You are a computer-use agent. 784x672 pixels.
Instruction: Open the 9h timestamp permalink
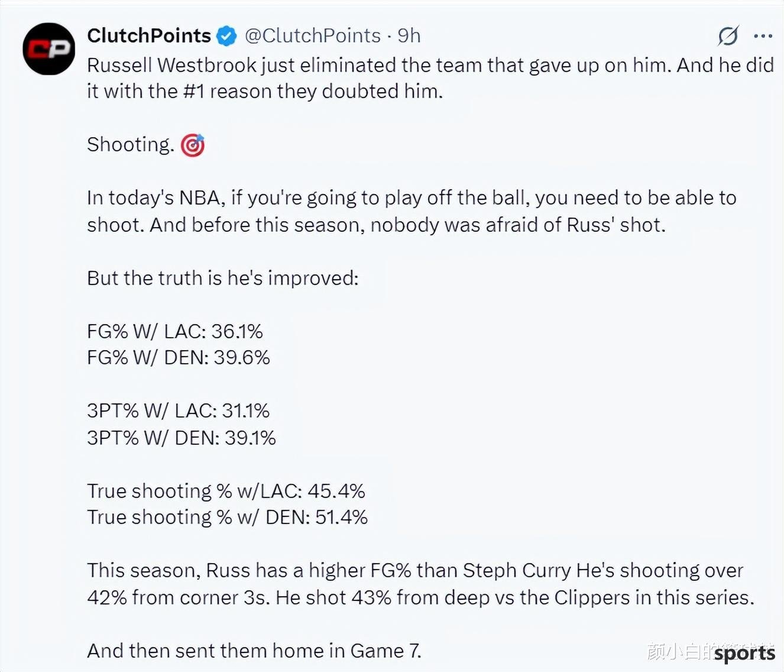[409, 36]
